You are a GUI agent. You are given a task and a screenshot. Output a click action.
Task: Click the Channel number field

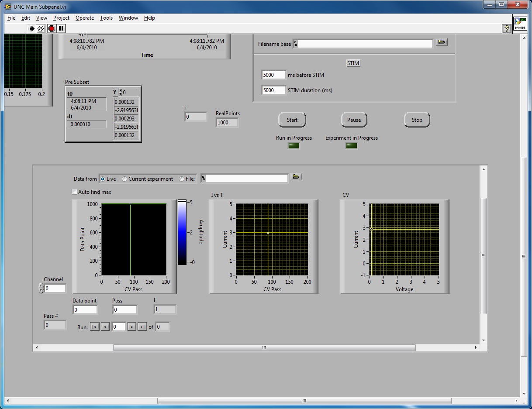coord(55,289)
